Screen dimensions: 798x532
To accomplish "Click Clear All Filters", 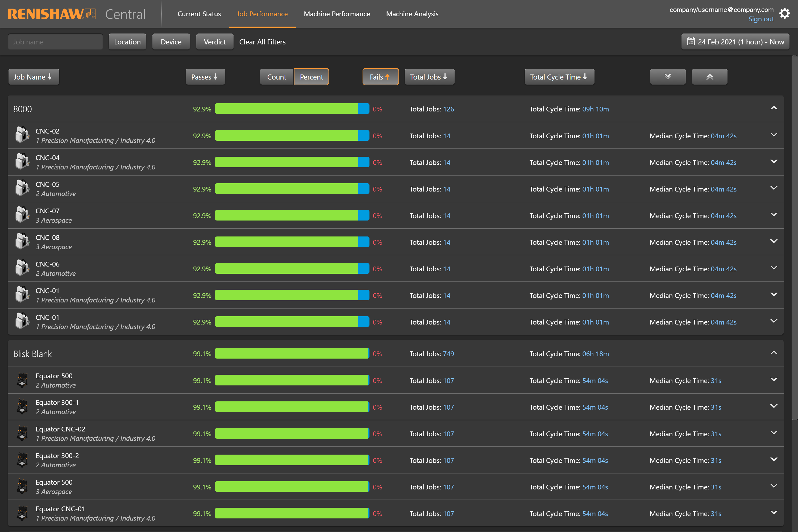I will point(262,42).
